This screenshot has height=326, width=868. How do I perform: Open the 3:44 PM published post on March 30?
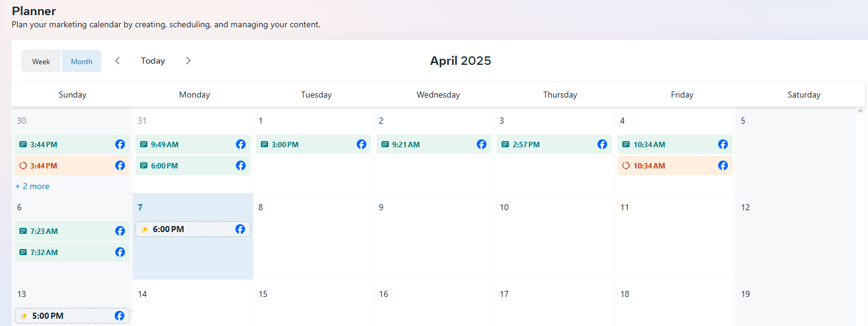[72, 144]
